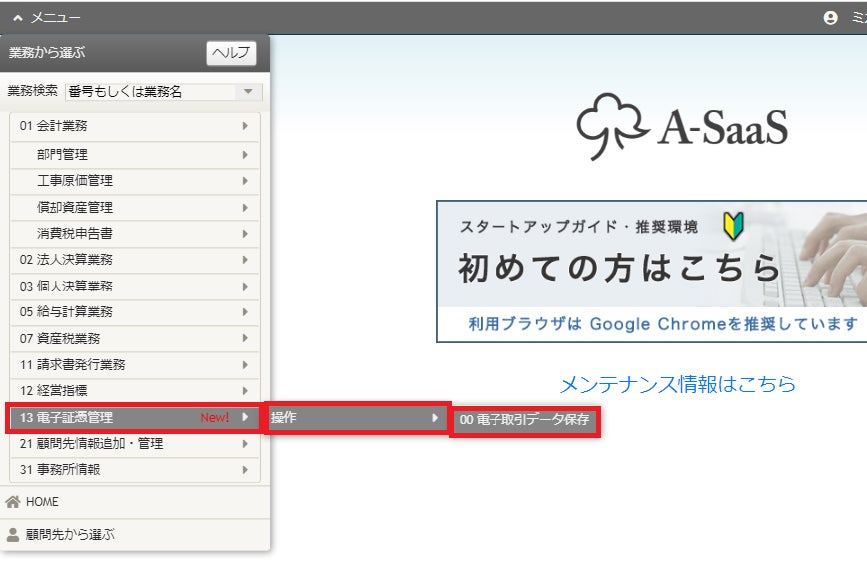Expand the 02 法人決算業務 arrow
The height and width of the screenshot is (581, 867).
pos(245,260)
